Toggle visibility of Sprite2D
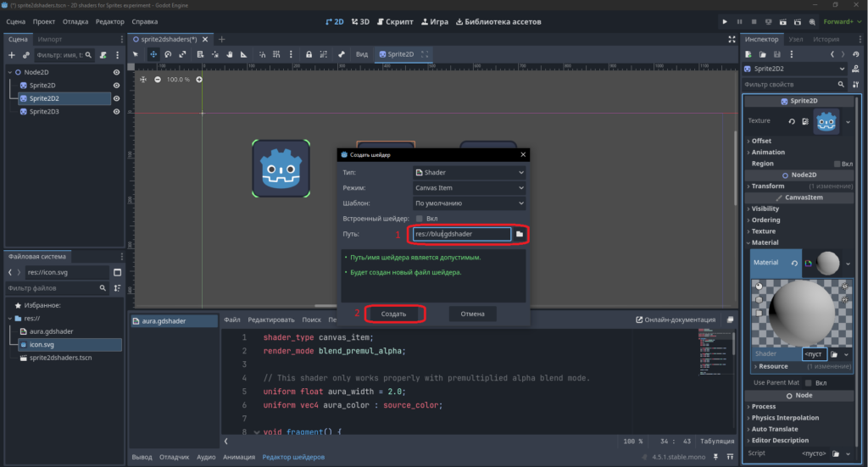Image resolution: width=868 pixels, height=467 pixels. tap(116, 86)
